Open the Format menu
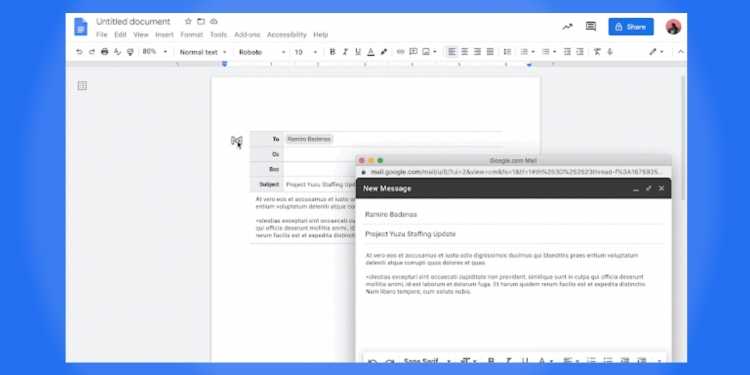 tap(191, 35)
